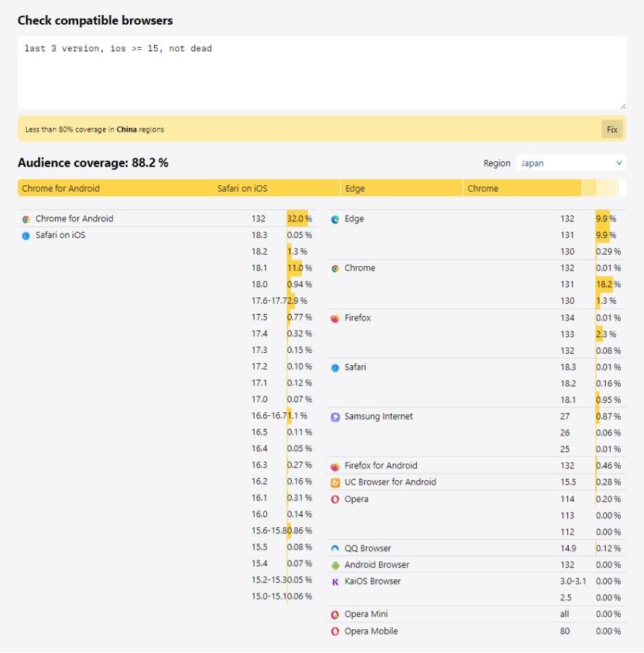Click the Edge browser icon
This screenshot has width=644, height=653.
[x=335, y=219]
